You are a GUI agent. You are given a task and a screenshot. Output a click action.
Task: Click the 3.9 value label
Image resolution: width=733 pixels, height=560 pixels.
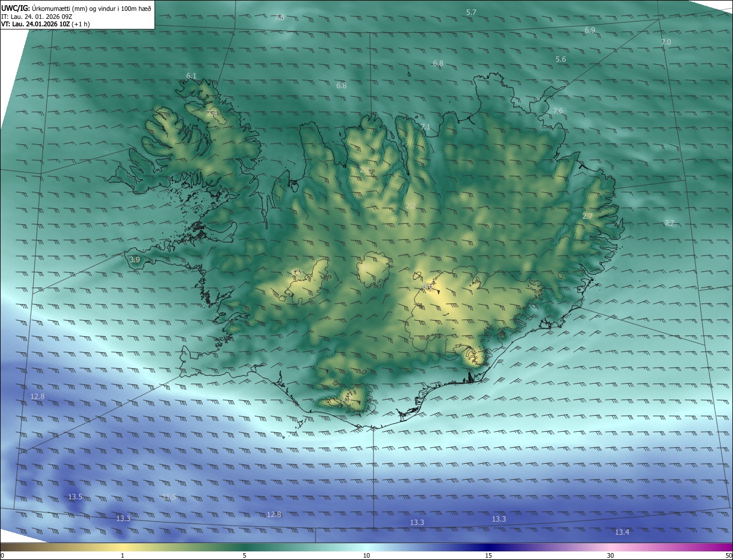pos(135,260)
